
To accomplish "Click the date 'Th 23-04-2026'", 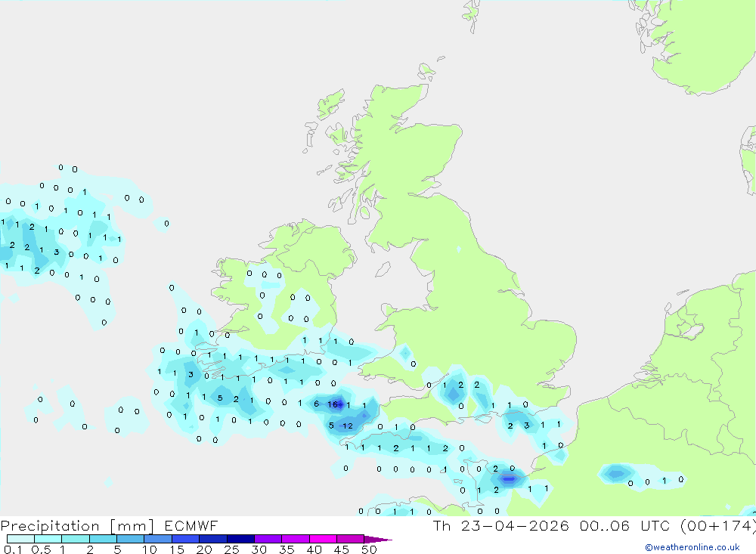I will (x=501, y=525).
